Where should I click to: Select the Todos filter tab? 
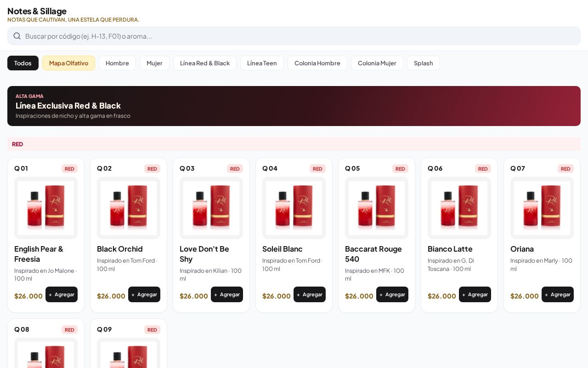click(x=23, y=63)
